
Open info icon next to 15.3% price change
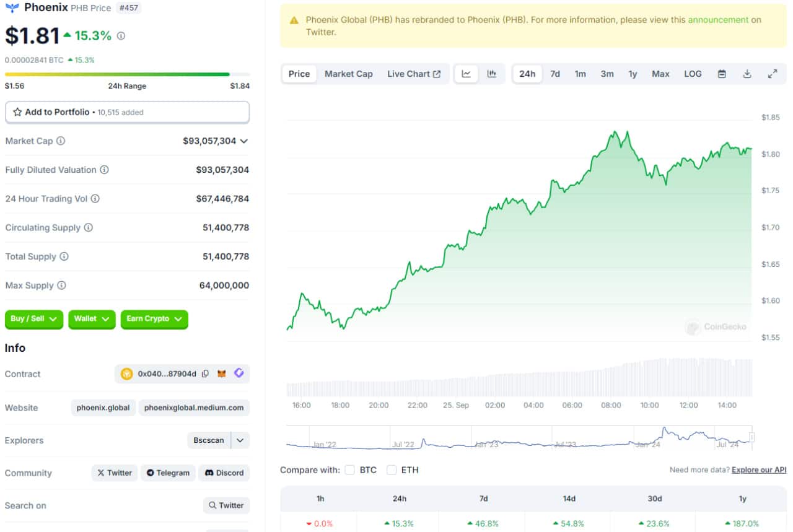(x=121, y=36)
